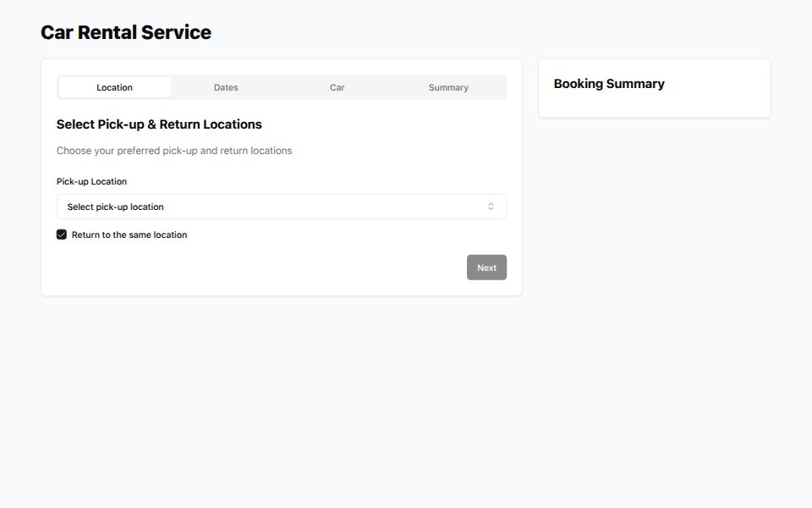Switch to the Location tab
Screen dimensions: 812x508
[114, 87]
